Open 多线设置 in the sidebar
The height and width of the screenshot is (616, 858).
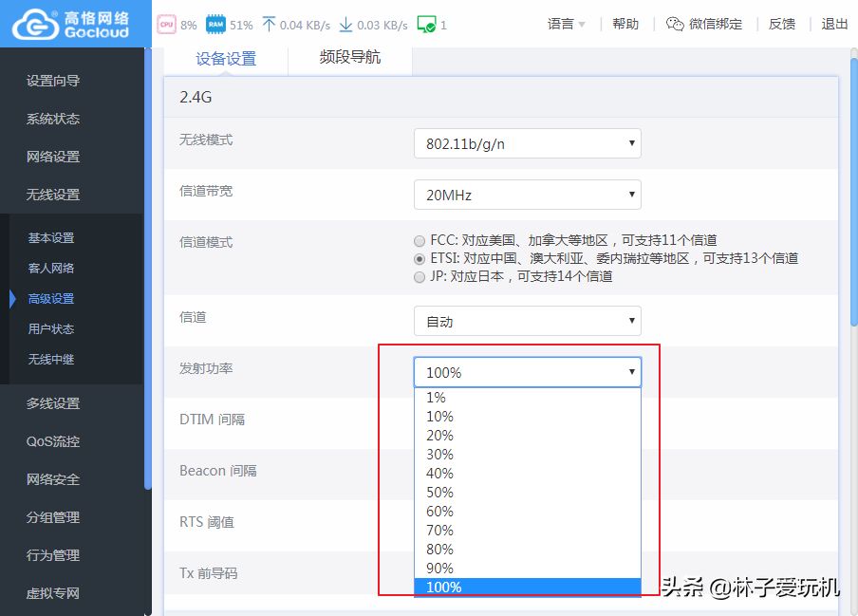53,403
